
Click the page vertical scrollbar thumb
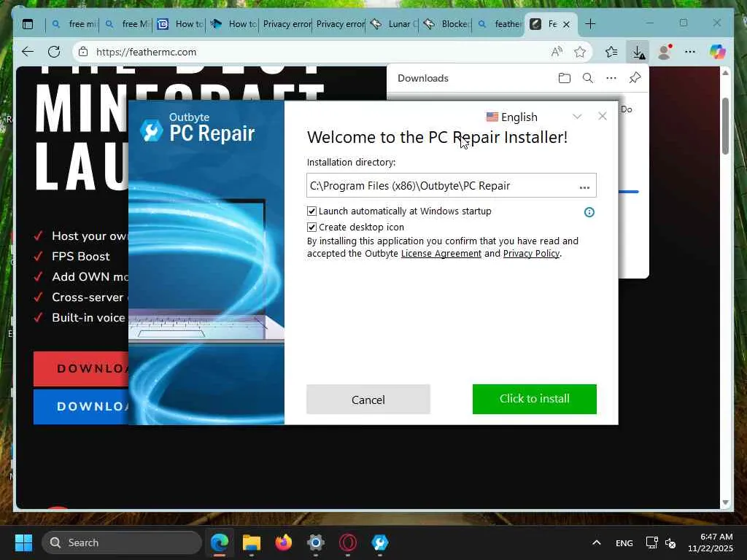(725, 126)
